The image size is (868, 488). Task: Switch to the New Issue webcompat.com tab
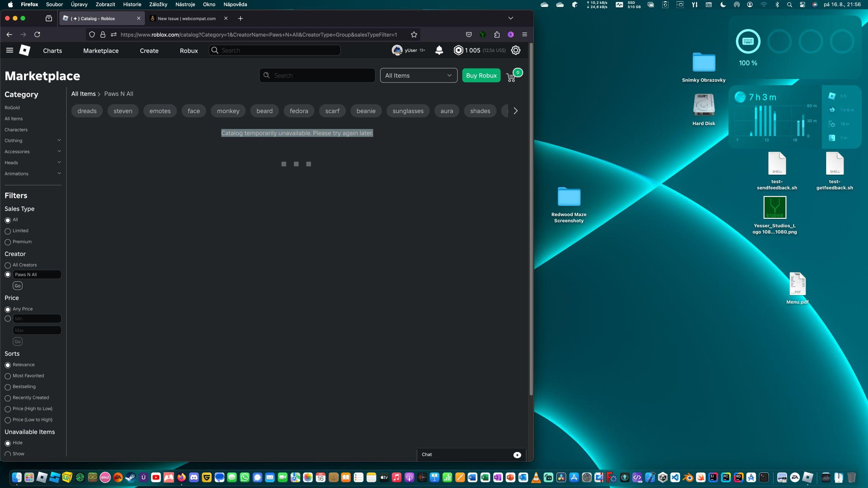(x=188, y=18)
